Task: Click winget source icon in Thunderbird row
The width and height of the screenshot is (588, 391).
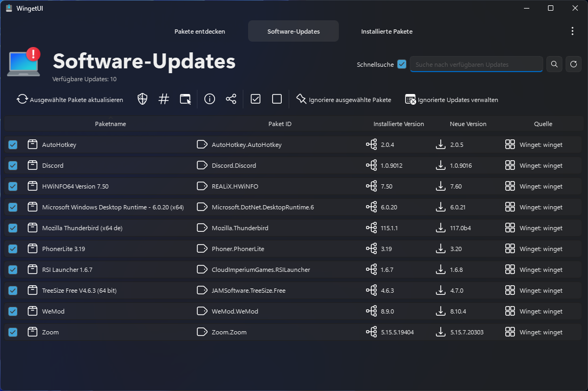Action: (x=510, y=228)
